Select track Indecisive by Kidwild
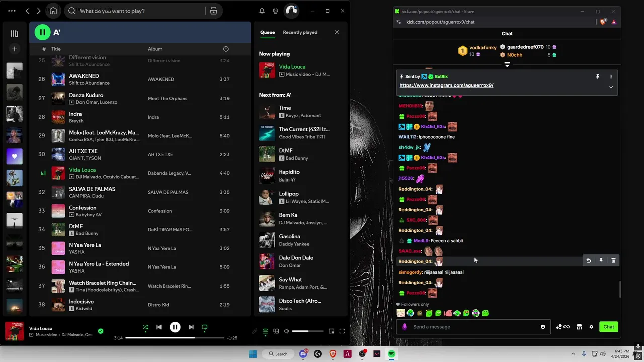The height and width of the screenshot is (362, 644). point(140,305)
